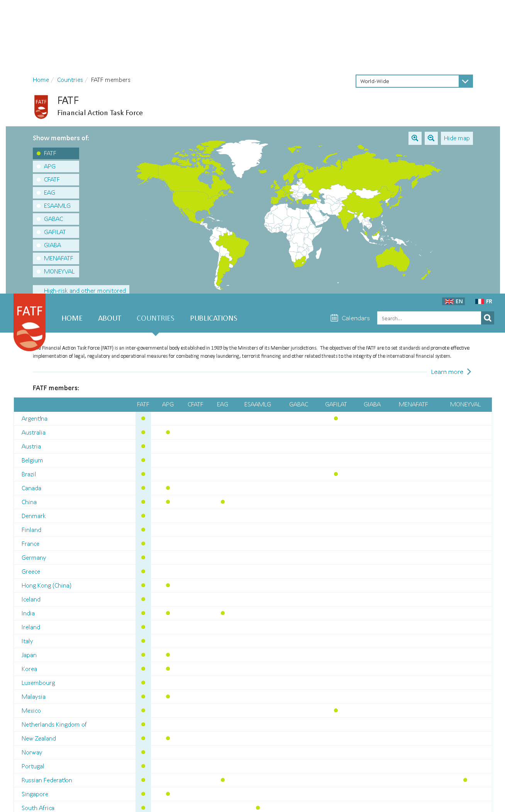Click the FATF red logo in navigation

pos(29,322)
